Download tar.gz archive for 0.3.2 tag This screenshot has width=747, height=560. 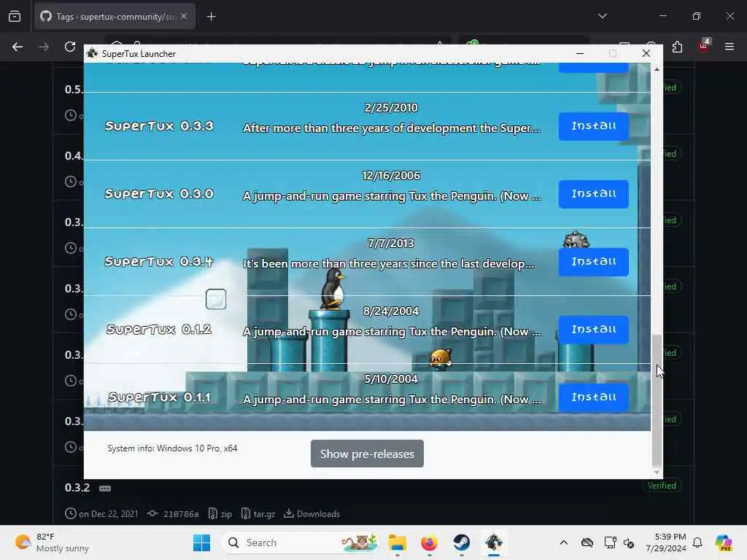tap(259, 514)
